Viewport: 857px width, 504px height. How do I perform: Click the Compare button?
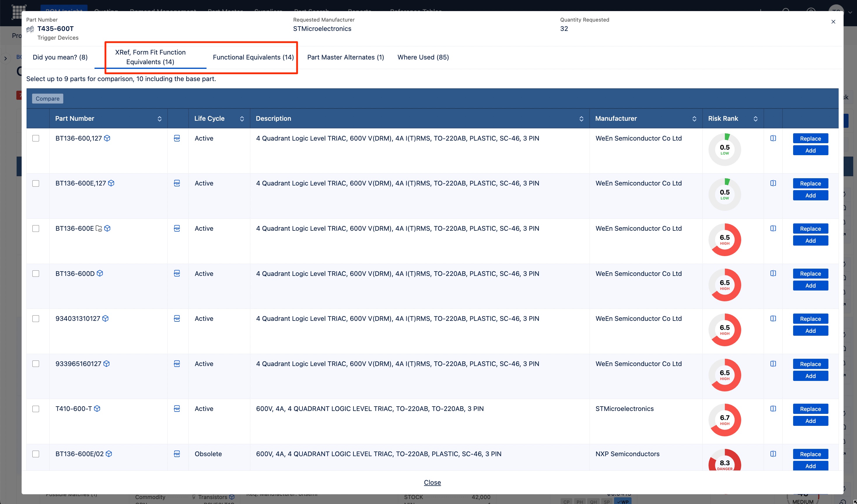coord(48,99)
